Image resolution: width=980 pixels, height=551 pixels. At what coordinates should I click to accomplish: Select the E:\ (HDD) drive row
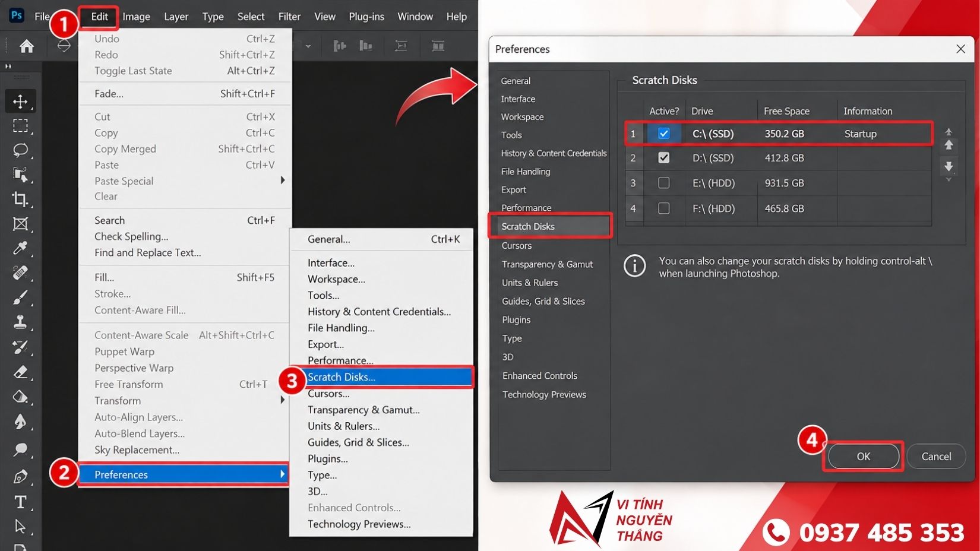click(x=779, y=183)
